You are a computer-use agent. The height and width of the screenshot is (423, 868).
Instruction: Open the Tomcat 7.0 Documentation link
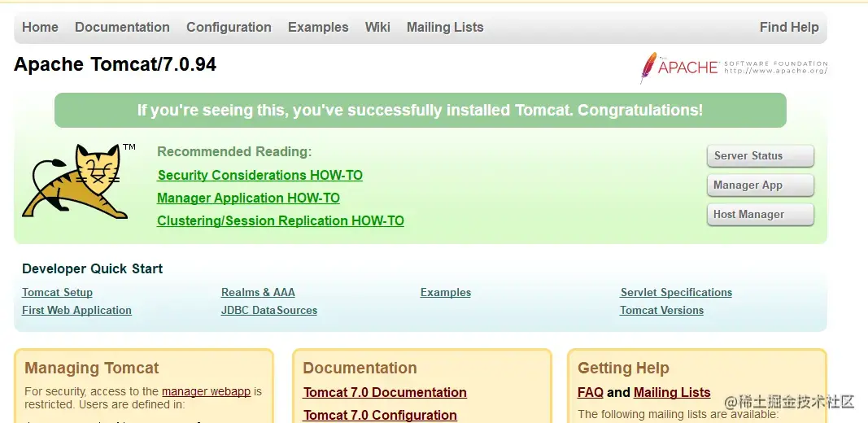tap(386, 393)
